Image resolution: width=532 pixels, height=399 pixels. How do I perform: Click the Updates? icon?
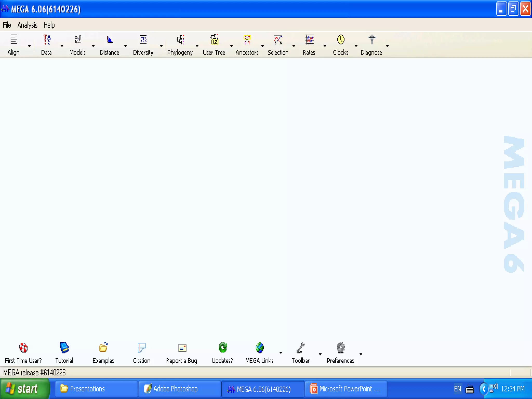click(x=223, y=348)
